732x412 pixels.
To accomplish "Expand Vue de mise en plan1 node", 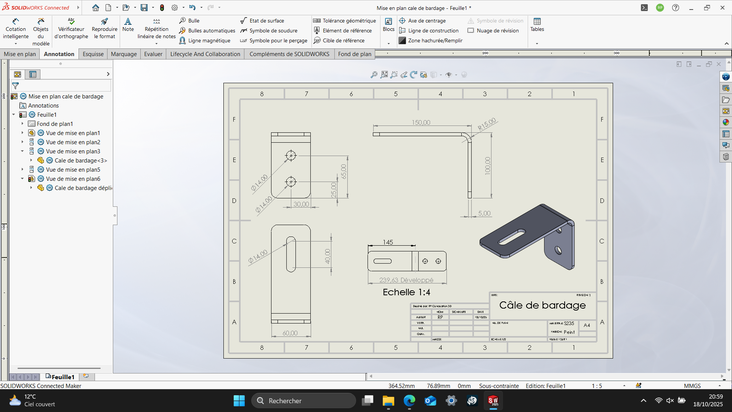I will [22, 133].
